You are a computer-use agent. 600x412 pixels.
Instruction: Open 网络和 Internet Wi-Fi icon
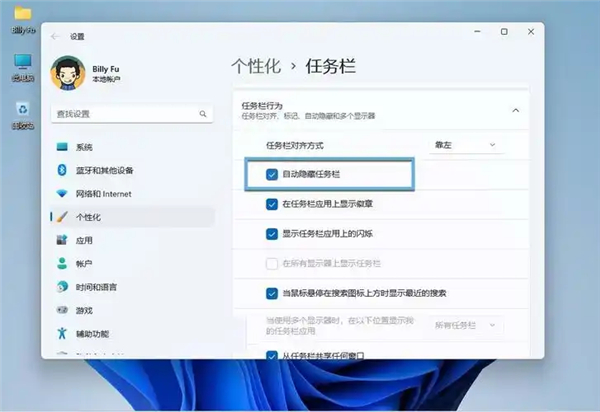[x=62, y=193]
